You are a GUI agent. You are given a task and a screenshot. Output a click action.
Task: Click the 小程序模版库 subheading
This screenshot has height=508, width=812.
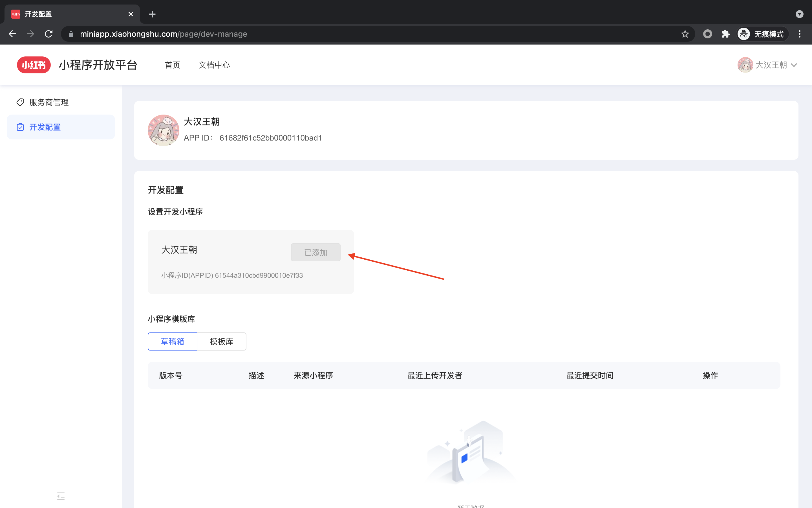tap(171, 319)
